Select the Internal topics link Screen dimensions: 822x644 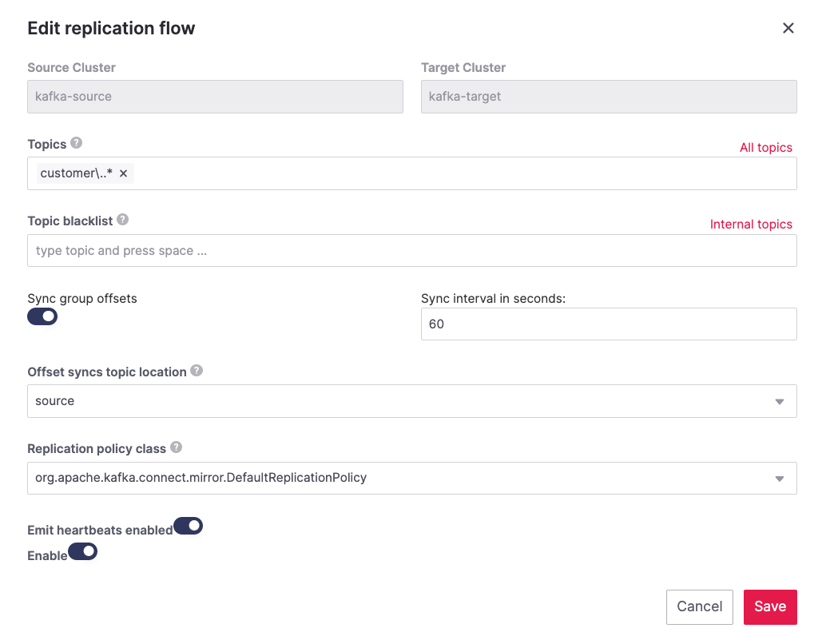[x=751, y=224]
